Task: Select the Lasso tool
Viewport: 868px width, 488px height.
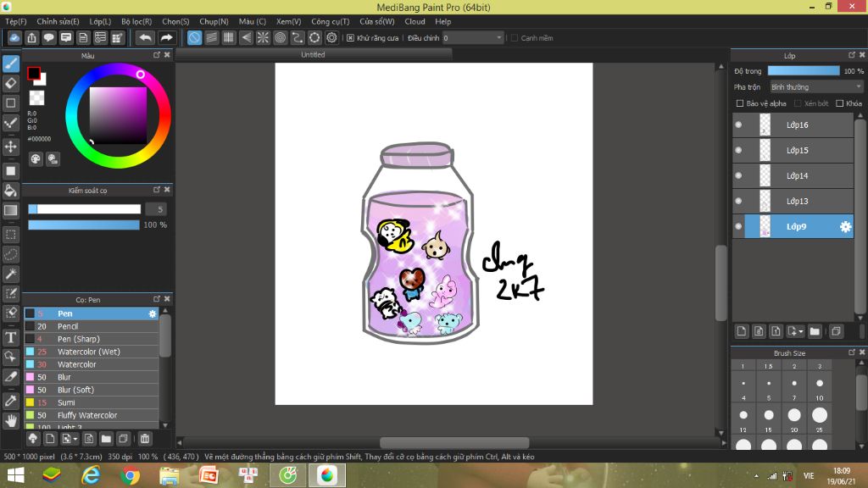Action: pos(10,254)
